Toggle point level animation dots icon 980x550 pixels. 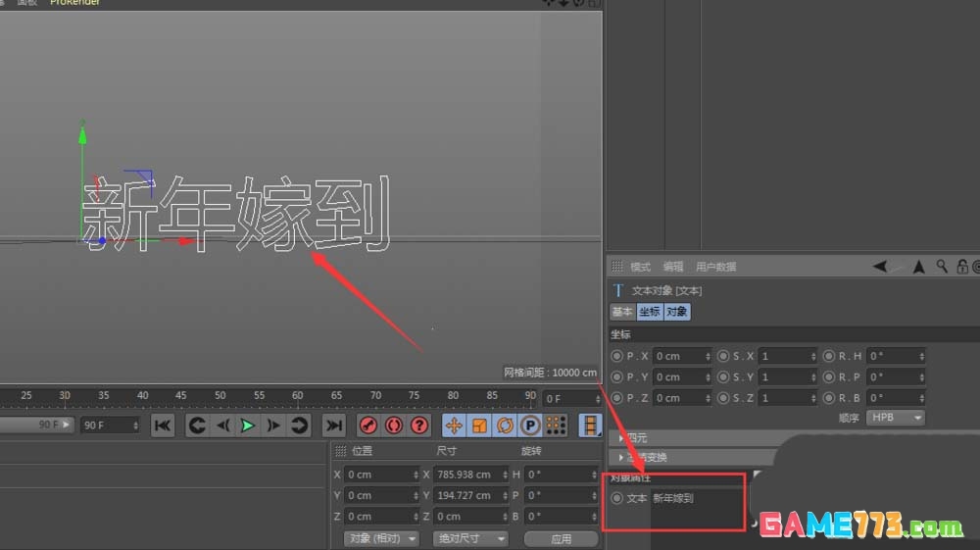556,425
